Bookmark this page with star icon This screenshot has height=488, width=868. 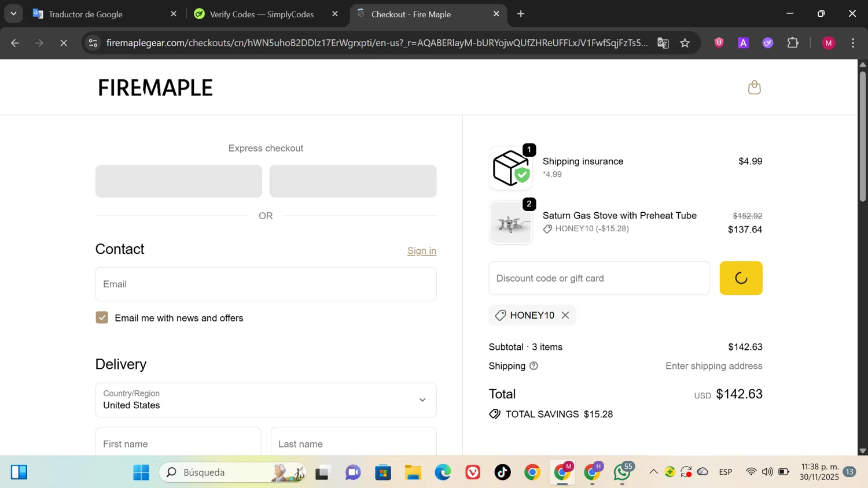[685, 43]
